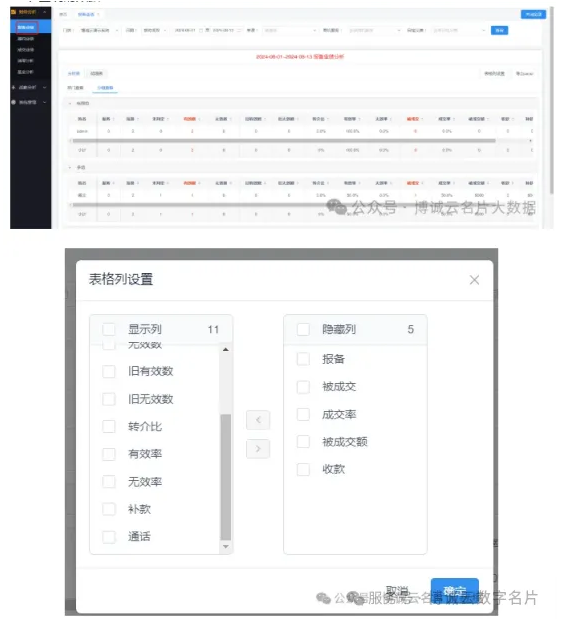Select all with the 显示列 header checkbox
This screenshot has width=568, height=619.
point(109,329)
